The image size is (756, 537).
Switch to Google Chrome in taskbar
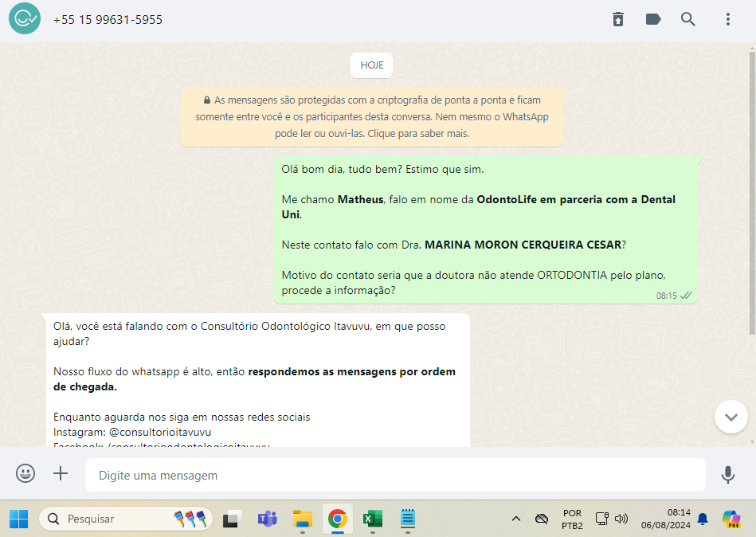click(338, 519)
